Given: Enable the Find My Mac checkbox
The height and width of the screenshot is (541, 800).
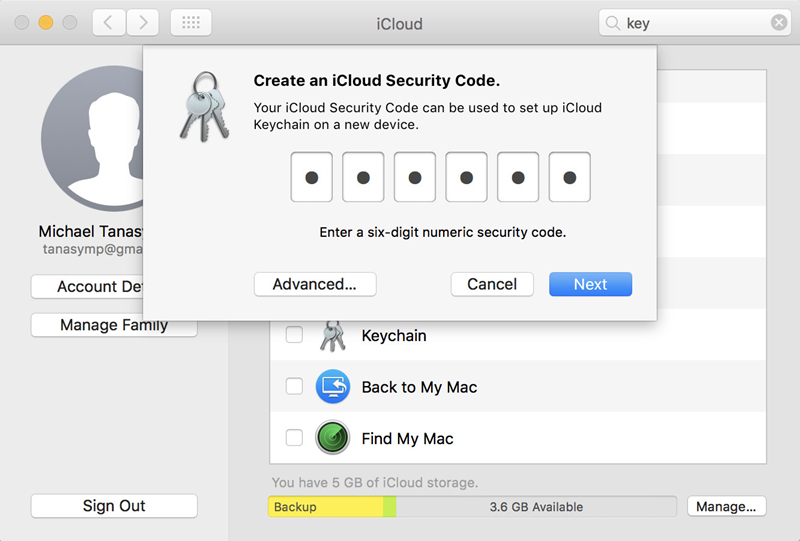Looking at the screenshot, I should pos(294,437).
